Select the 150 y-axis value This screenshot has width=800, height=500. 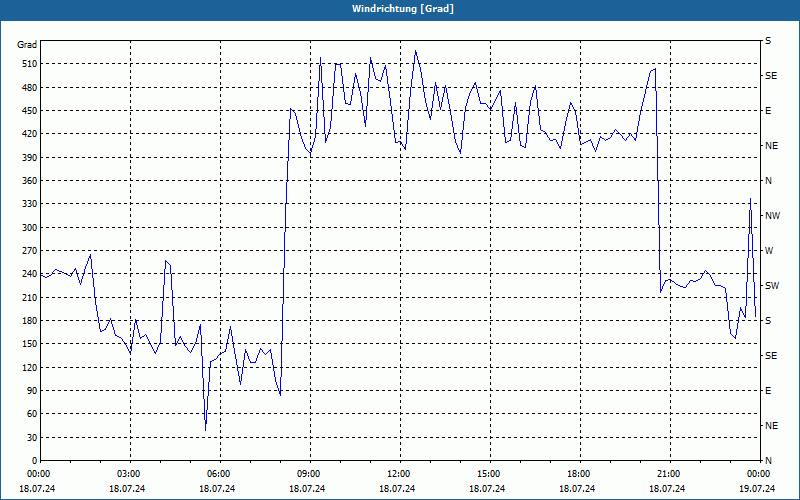point(30,344)
